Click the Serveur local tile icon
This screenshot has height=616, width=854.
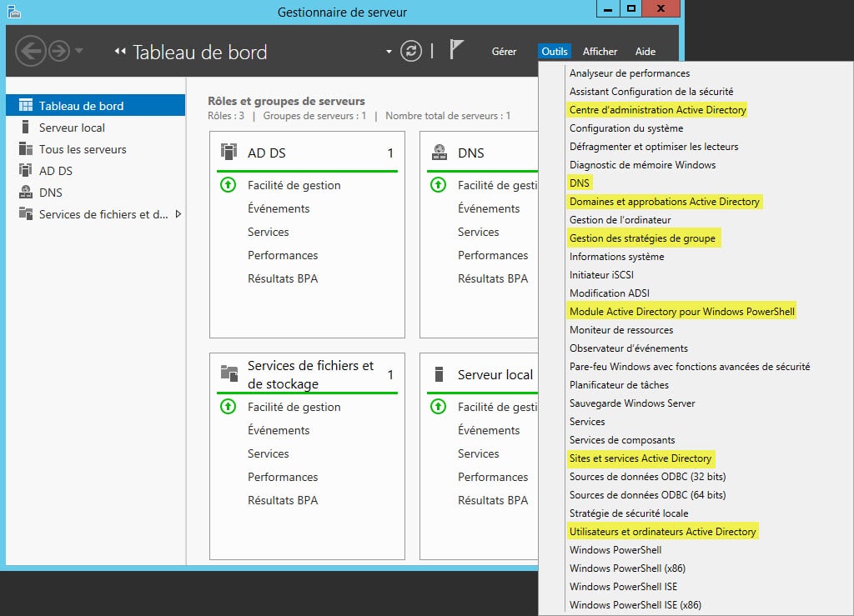tap(439, 374)
